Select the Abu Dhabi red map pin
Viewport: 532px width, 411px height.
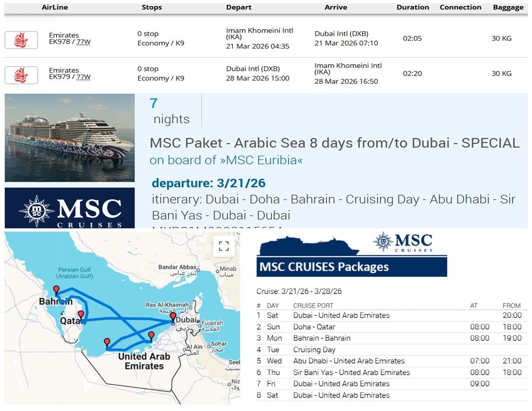151,336
